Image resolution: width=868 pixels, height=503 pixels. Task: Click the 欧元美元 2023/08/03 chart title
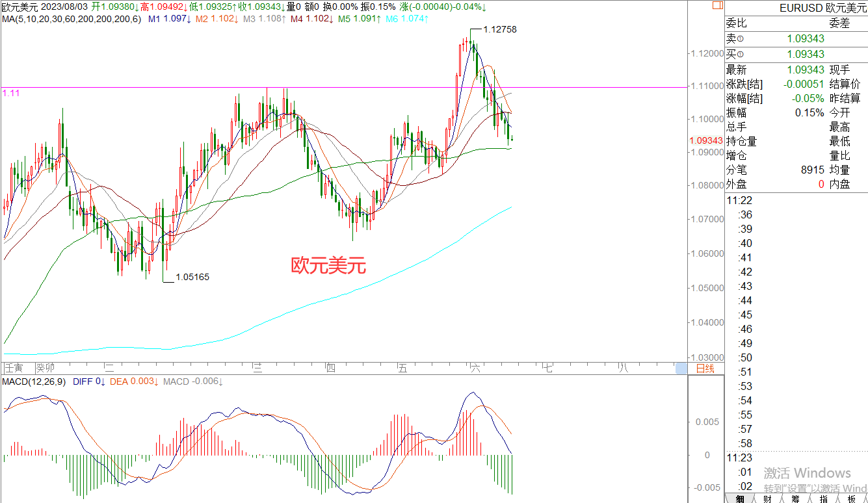pyautogui.click(x=44, y=6)
